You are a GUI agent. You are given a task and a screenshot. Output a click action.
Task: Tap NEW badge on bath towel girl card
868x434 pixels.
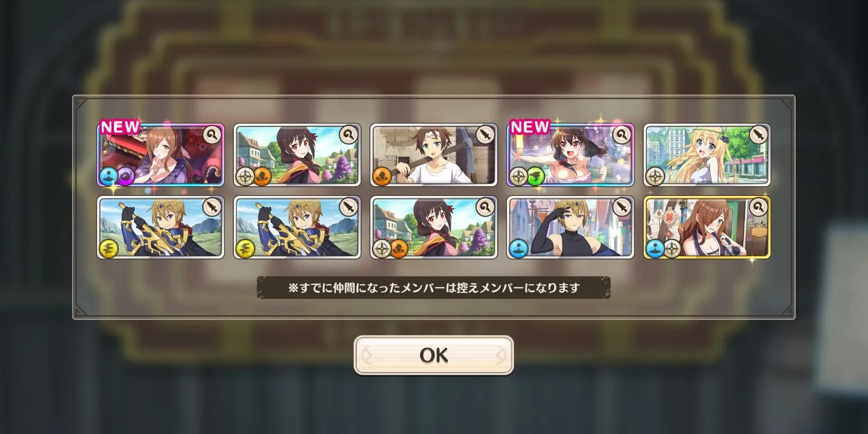[530, 127]
